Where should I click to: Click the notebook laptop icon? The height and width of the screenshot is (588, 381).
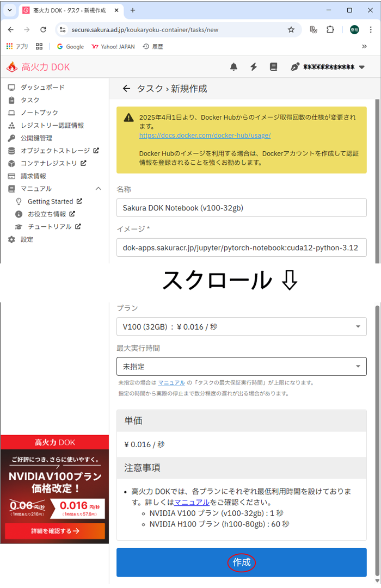(x=11, y=113)
